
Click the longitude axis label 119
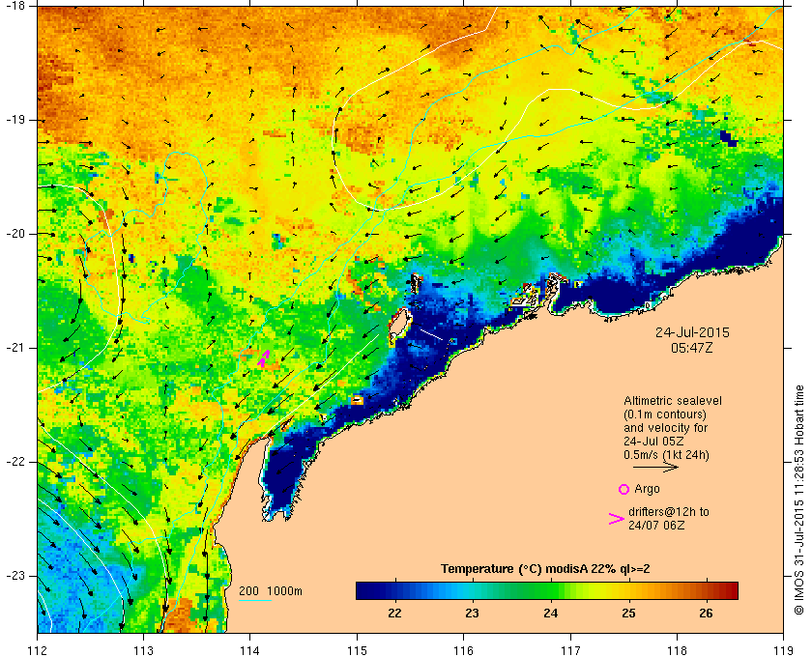point(784,650)
